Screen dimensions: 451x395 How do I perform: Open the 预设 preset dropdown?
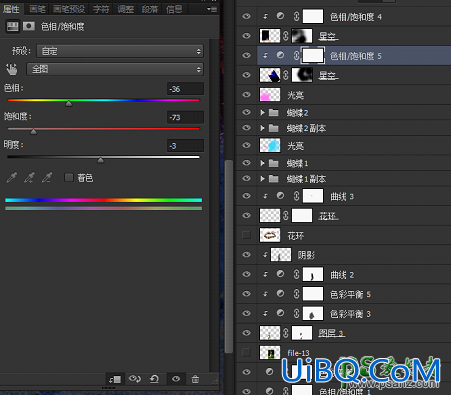(120, 51)
